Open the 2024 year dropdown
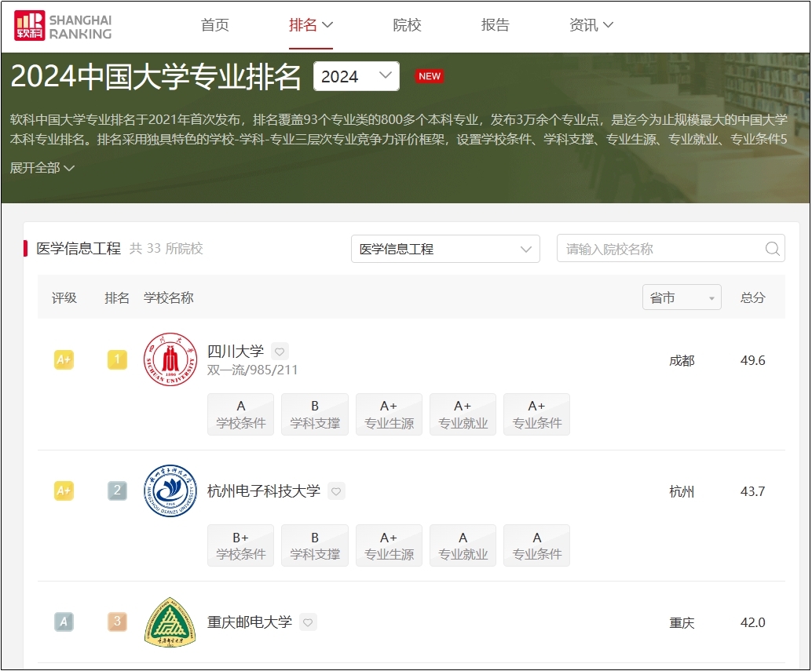The height and width of the screenshot is (671, 812). coord(356,76)
